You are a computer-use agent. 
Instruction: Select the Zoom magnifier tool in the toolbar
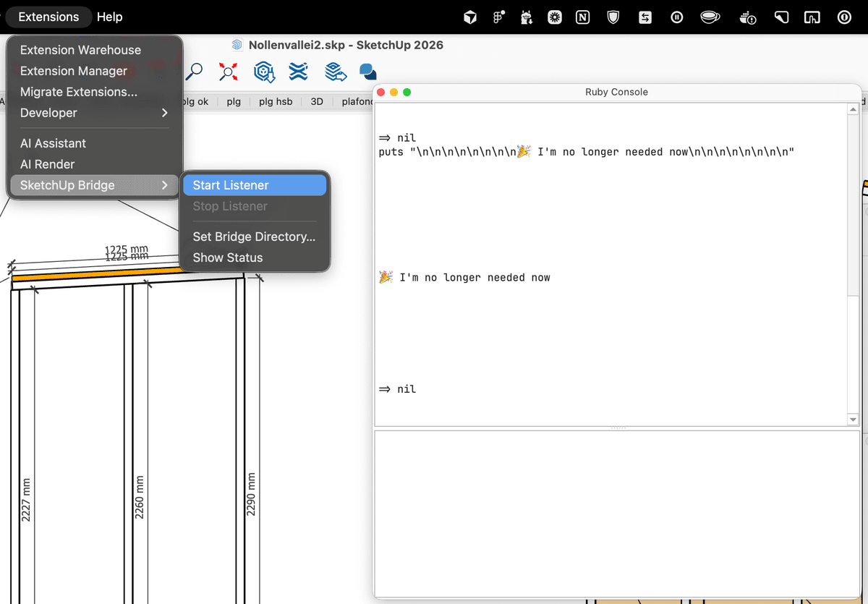(195, 72)
